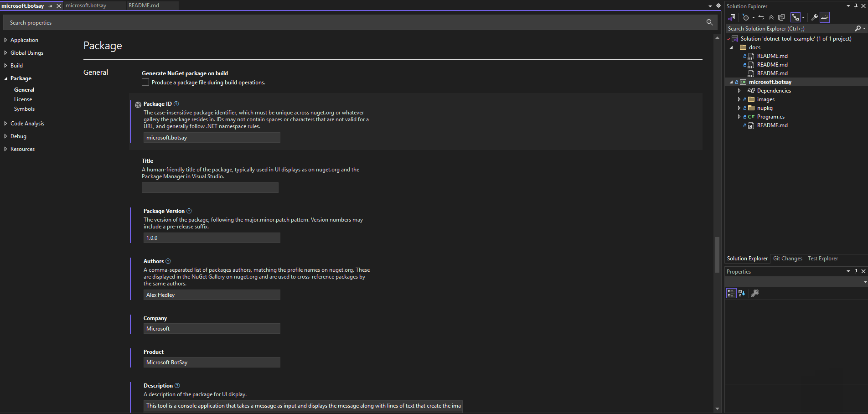Toggle file nesting view button
This screenshot has height=414, width=868.
pos(796,17)
